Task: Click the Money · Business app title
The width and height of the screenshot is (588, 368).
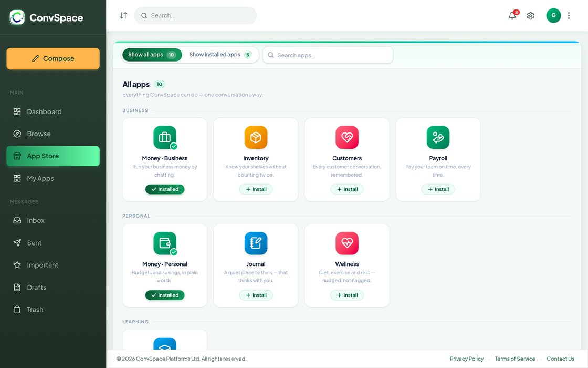Action: click(165, 158)
